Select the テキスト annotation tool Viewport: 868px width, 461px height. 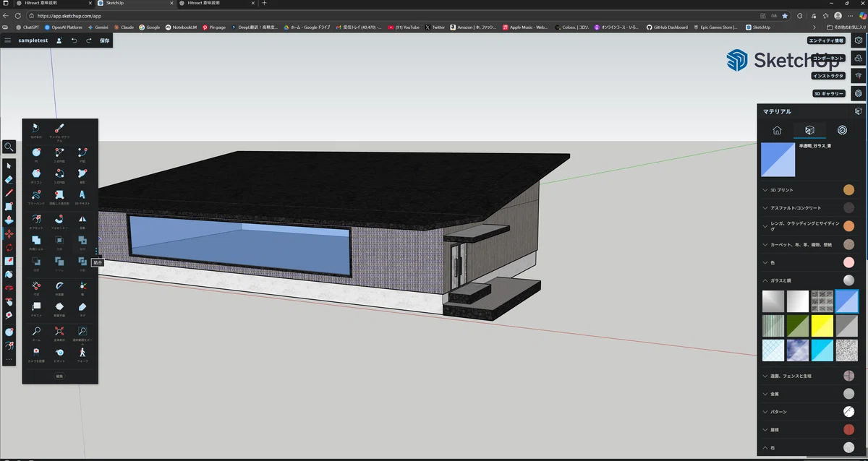(x=36, y=309)
